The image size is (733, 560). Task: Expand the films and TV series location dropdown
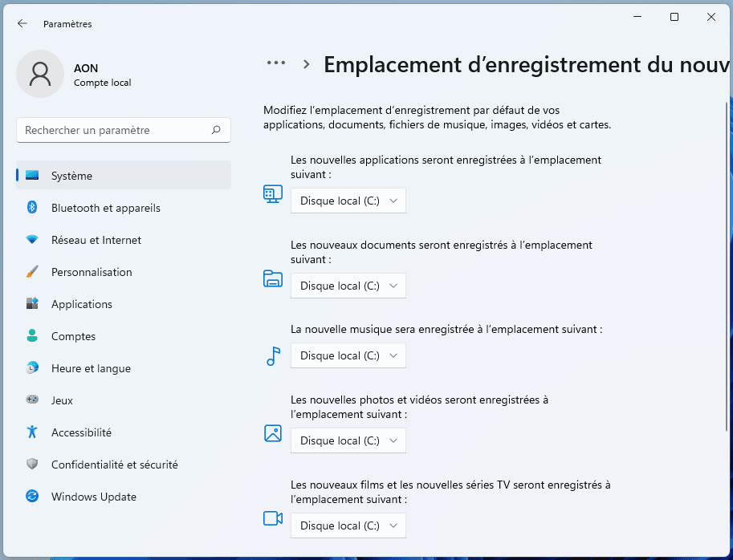[x=348, y=526]
